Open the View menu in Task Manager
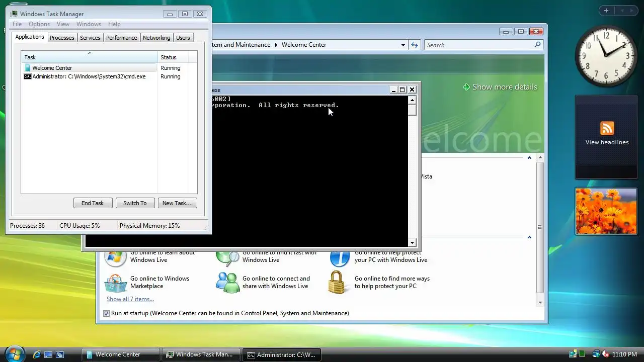The image size is (644, 362). point(63,24)
